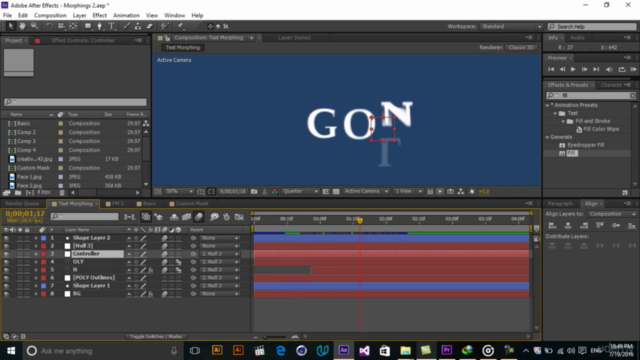The width and height of the screenshot is (640, 360).
Task: Open the 1 View layout dropdown
Action: [408, 191]
